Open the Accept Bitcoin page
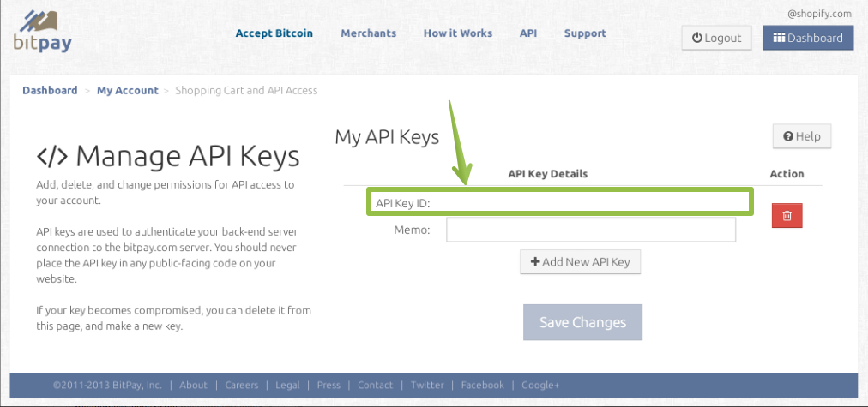This screenshot has height=407, width=868. (x=274, y=33)
